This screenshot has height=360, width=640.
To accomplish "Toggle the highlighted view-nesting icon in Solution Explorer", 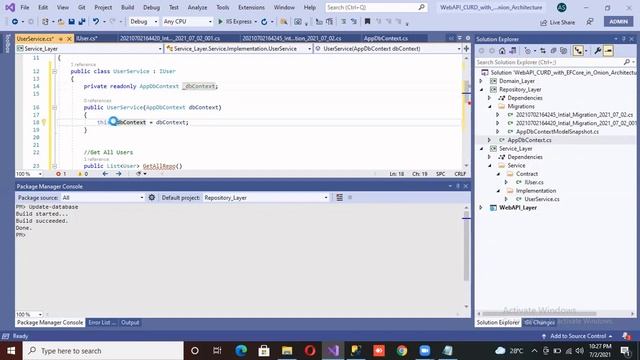I will tap(578, 51).
